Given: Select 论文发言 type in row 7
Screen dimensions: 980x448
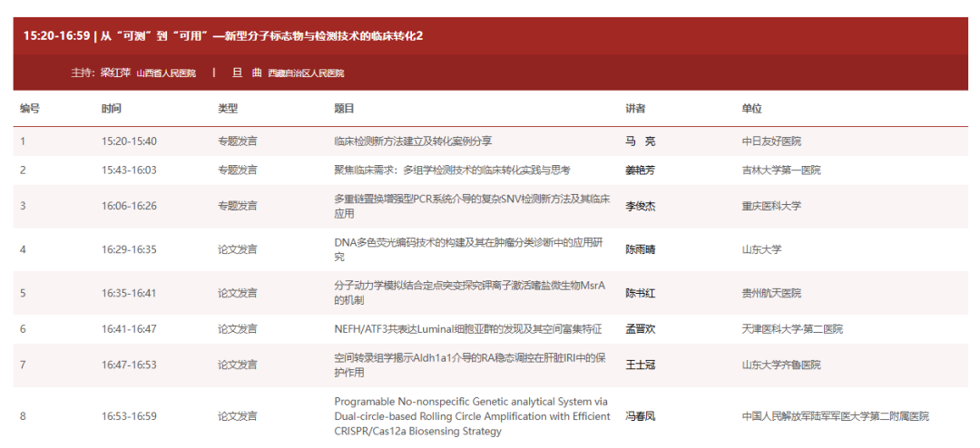Looking at the screenshot, I should click(x=238, y=365).
